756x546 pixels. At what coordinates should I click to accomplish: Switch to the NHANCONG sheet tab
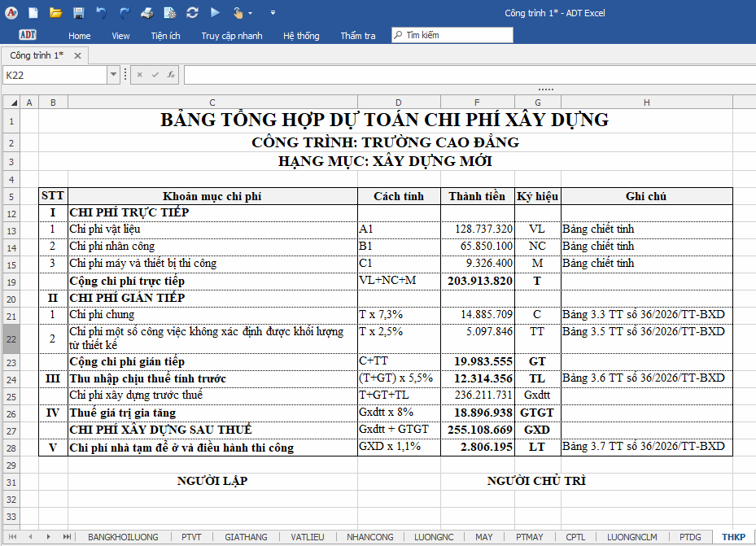tap(369, 537)
